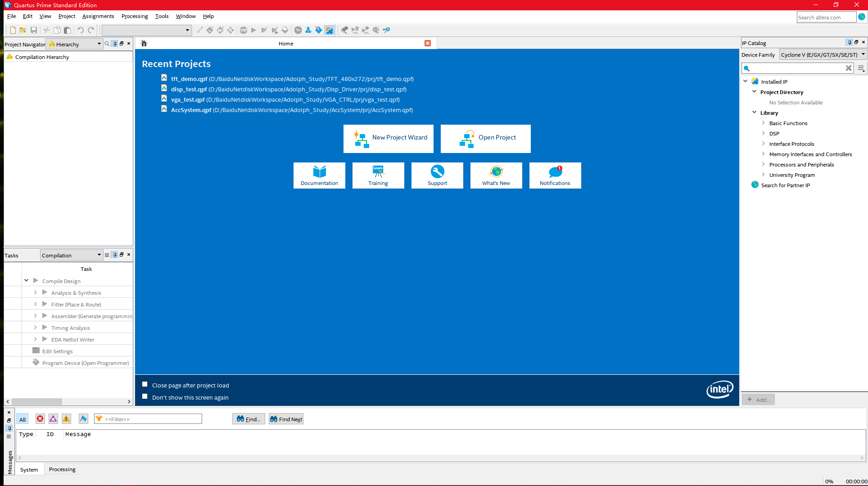Open the Assignments menu
Screen dimensions: 868x486
tap(98, 16)
